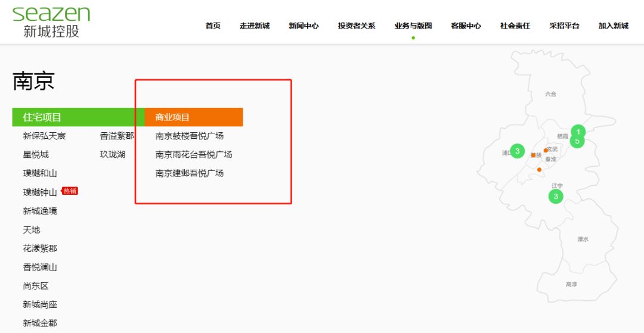Select the green 住宅项目 header
This screenshot has width=644, height=333.
79,117
